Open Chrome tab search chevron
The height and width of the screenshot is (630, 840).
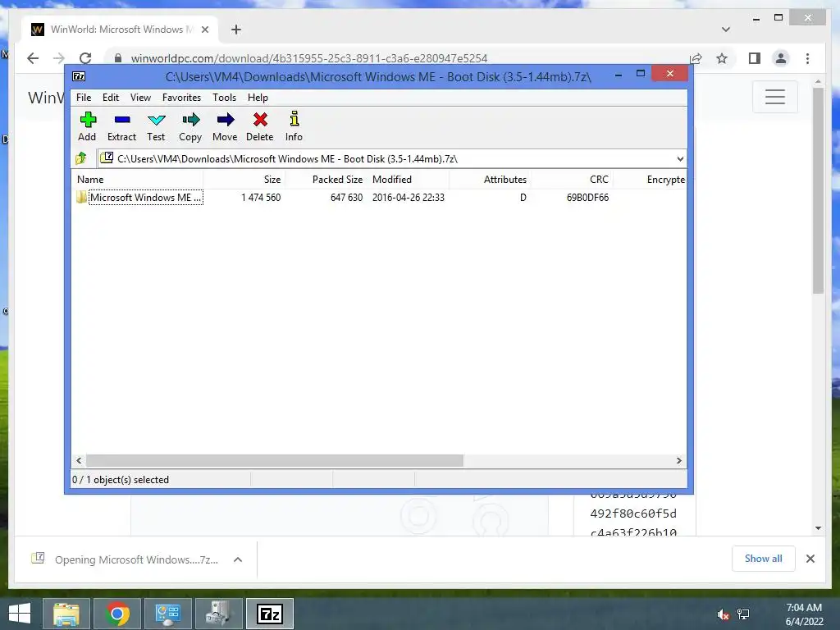726,30
